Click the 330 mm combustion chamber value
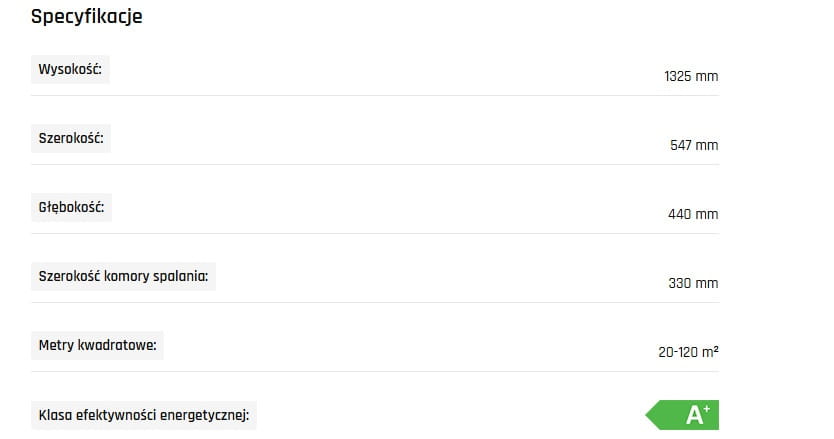 click(693, 283)
